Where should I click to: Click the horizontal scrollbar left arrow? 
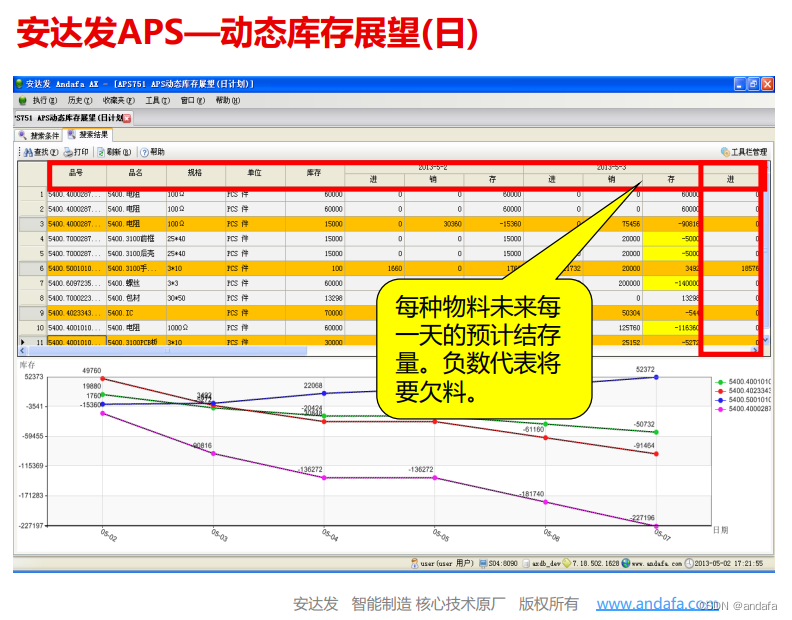[22, 350]
